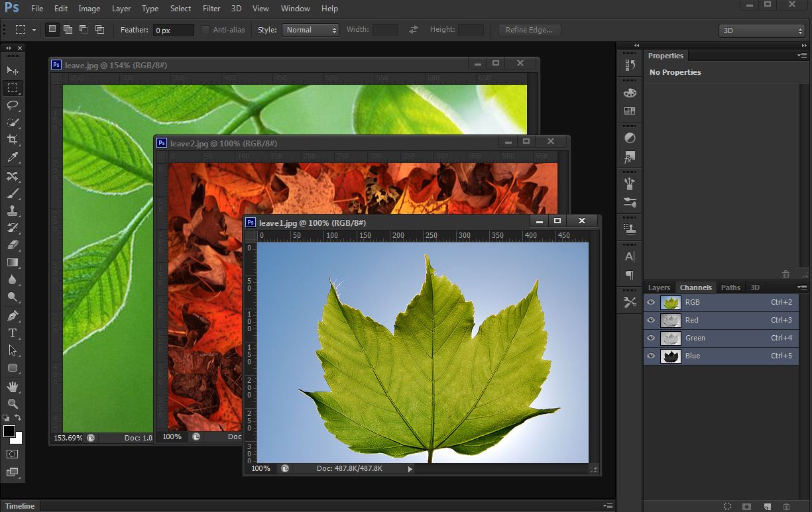Select the Lasso tool
The width and height of the screenshot is (812, 512).
point(13,105)
